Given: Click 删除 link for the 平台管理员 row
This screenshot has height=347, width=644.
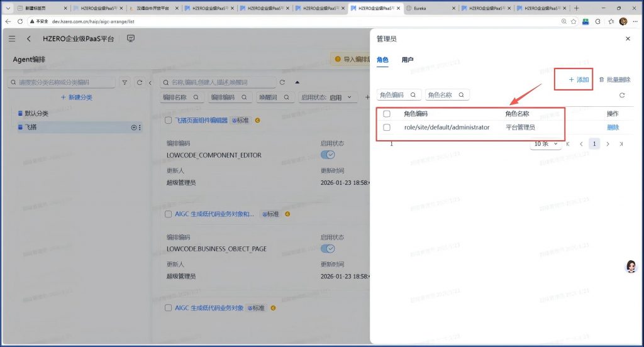Looking at the screenshot, I should 613,127.
